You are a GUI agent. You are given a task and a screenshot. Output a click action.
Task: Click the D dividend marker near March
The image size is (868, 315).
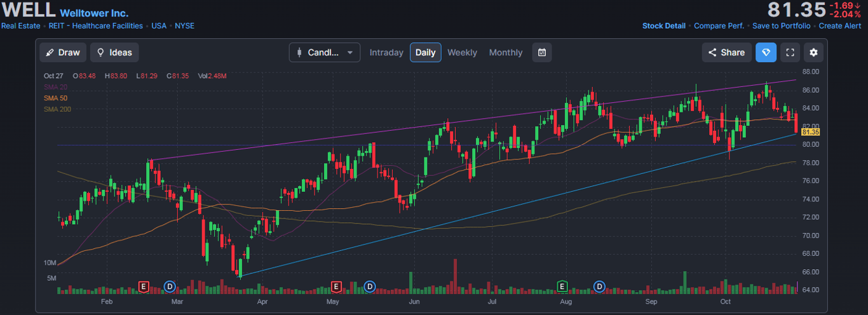[x=170, y=286]
